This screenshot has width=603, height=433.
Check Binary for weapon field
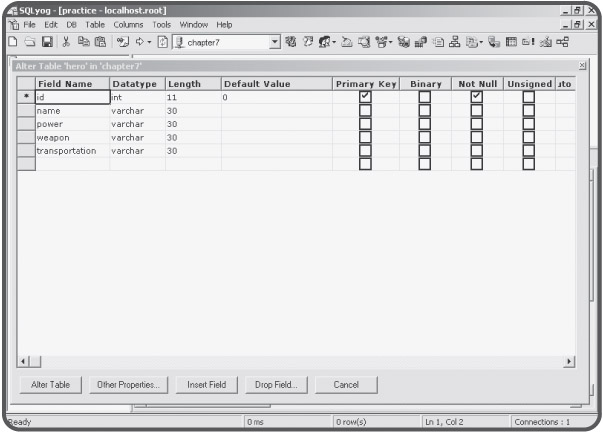click(x=425, y=137)
